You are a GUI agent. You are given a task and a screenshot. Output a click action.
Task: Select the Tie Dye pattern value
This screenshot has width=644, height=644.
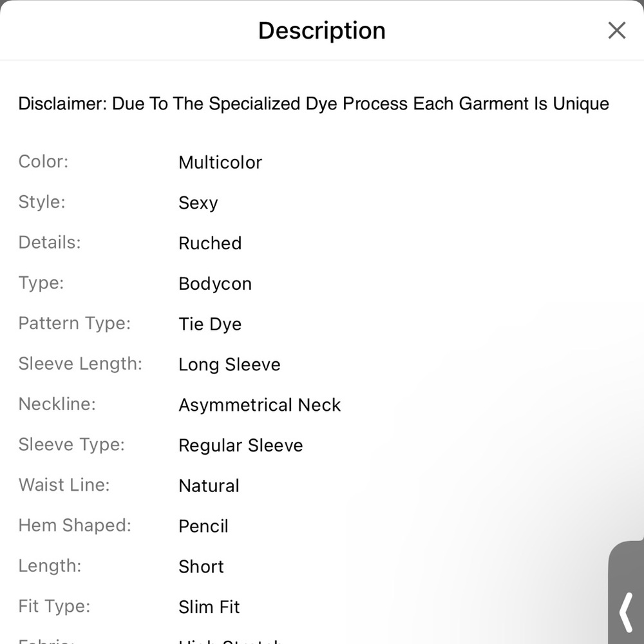click(210, 324)
